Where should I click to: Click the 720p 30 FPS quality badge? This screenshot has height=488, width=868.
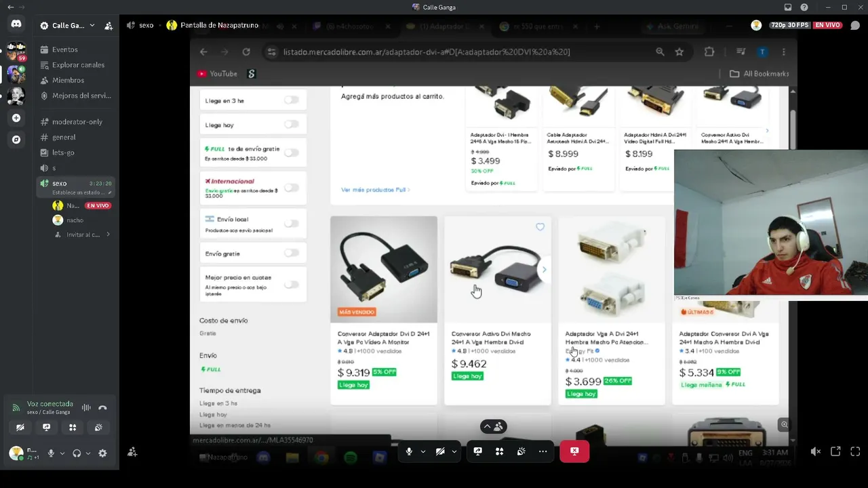click(x=789, y=25)
